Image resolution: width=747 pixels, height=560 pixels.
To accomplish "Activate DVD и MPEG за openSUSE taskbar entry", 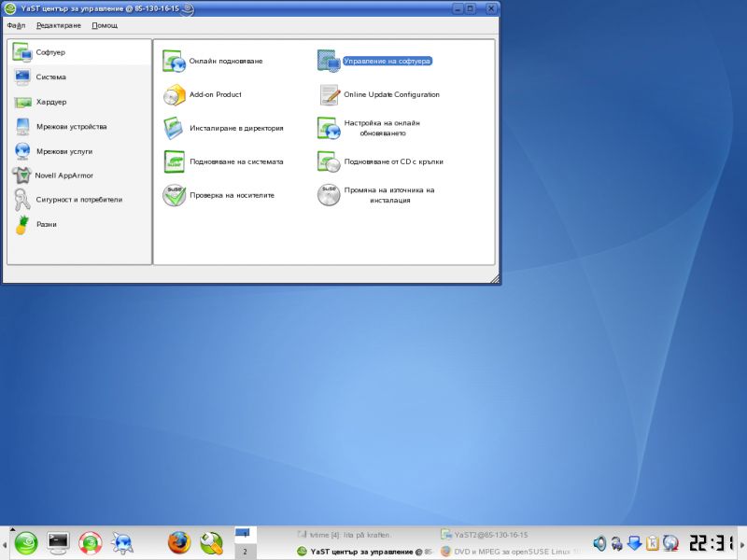I will (x=508, y=552).
